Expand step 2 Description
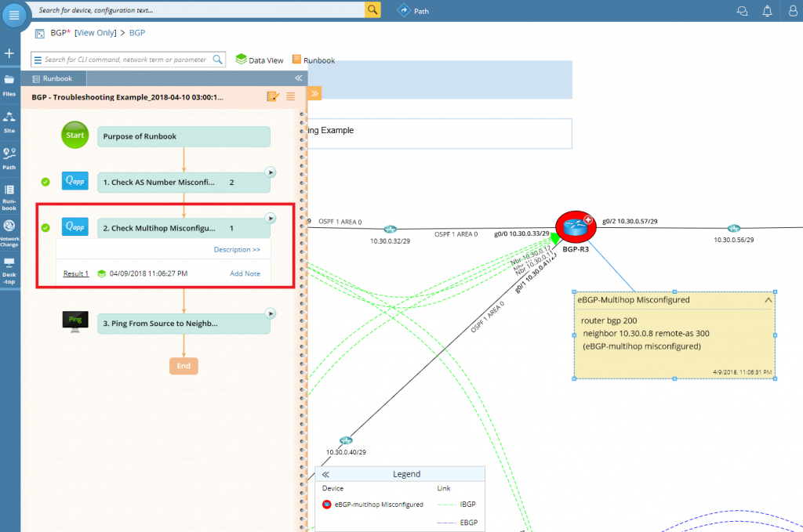This screenshot has height=532, width=803. click(237, 250)
